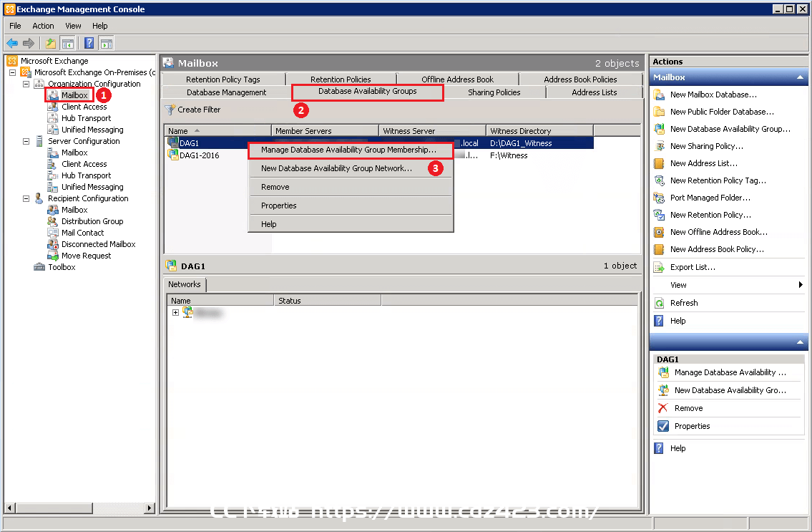
Task: Click New Public Folder Database icon
Action: (x=659, y=112)
